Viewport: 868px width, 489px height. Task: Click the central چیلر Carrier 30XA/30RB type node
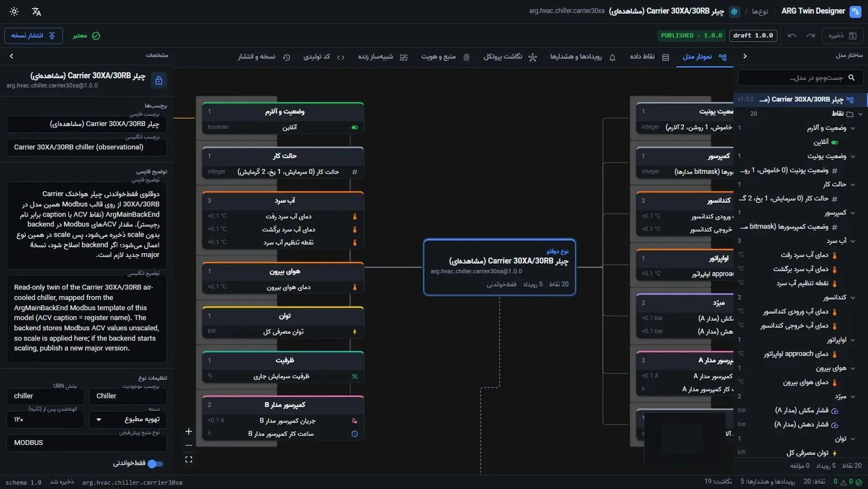point(500,267)
